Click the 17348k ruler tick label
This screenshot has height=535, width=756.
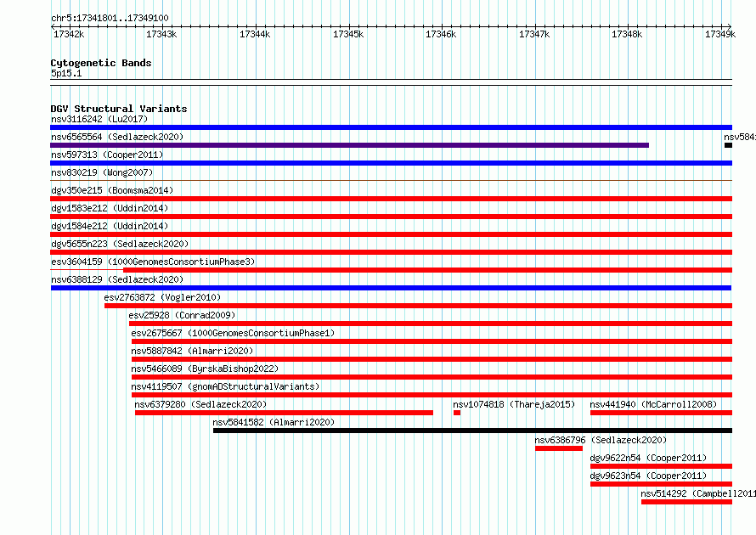pyautogui.click(x=627, y=34)
